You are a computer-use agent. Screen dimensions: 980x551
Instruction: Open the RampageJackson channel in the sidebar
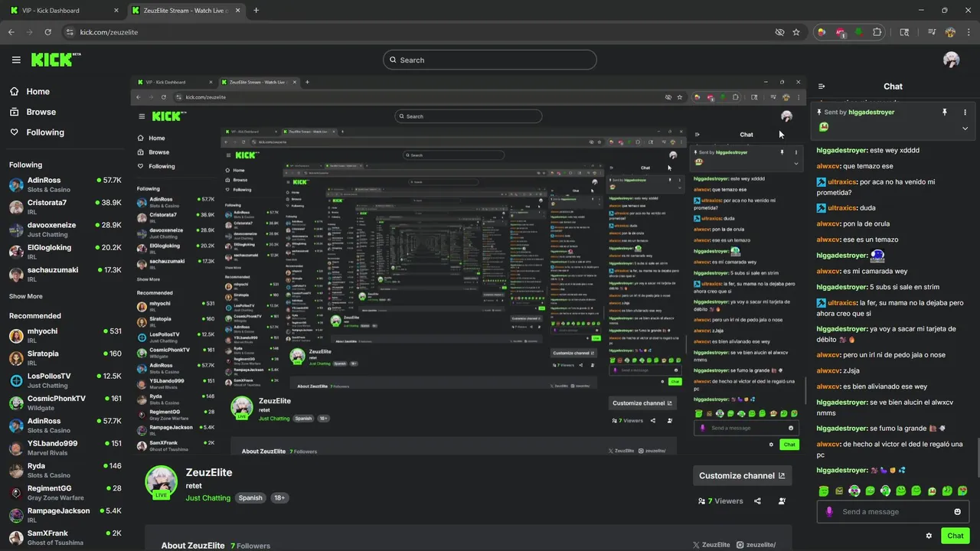click(x=65, y=515)
